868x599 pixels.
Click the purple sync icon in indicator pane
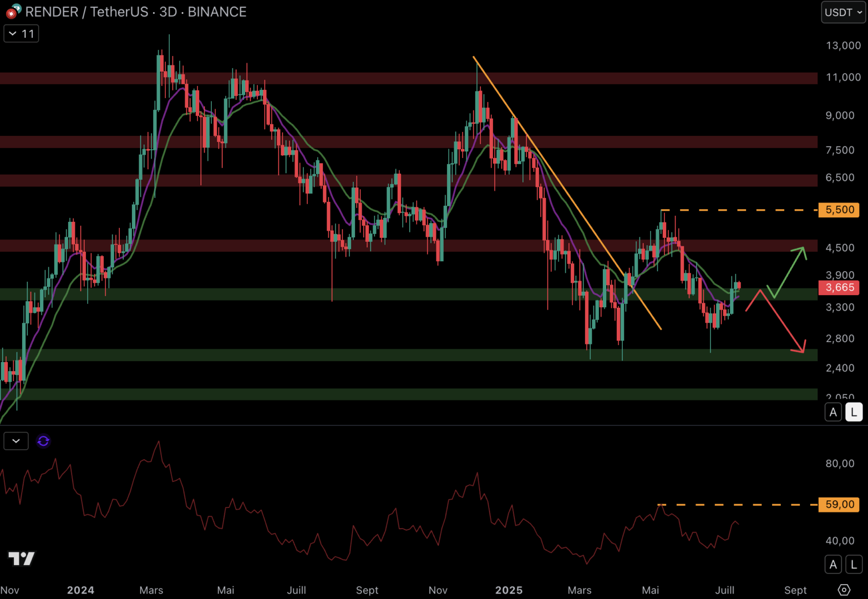43,441
